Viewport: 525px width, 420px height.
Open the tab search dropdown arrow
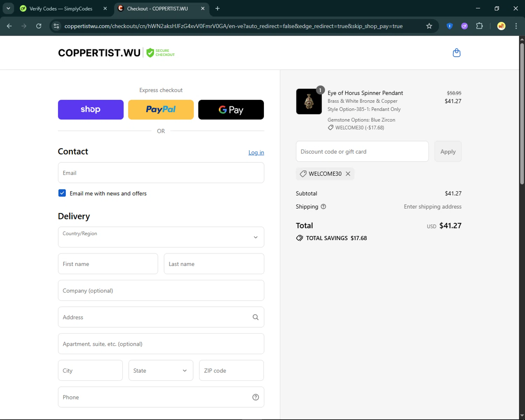[8, 8]
